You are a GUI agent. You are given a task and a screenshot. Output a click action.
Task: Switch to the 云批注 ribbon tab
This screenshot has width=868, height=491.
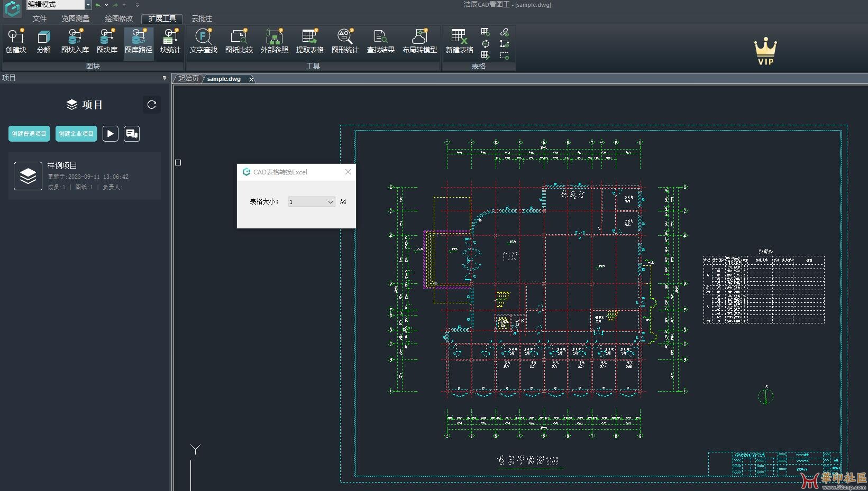(201, 18)
